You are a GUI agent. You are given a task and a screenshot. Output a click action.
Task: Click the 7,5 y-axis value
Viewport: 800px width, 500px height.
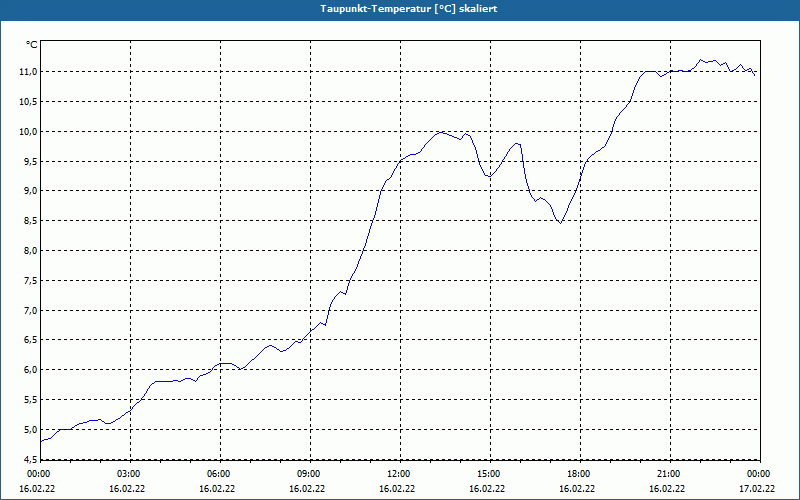pyautogui.click(x=31, y=281)
